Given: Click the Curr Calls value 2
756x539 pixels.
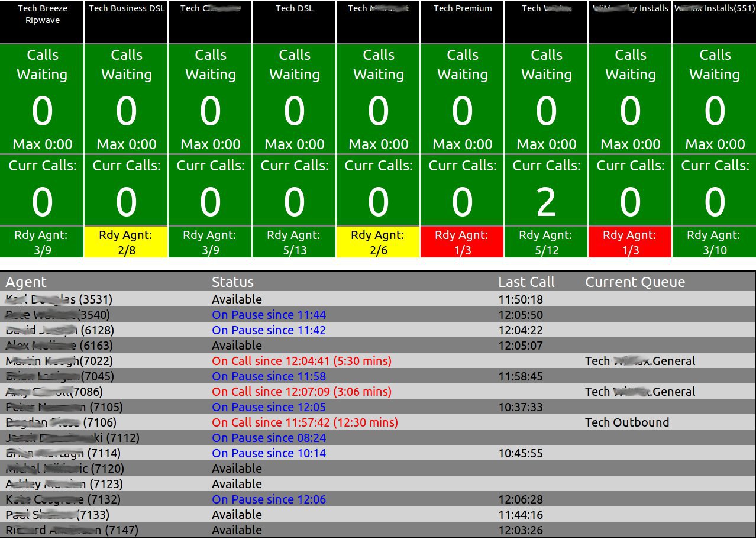Looking at the screenshot, I should [x=546, y=202].
